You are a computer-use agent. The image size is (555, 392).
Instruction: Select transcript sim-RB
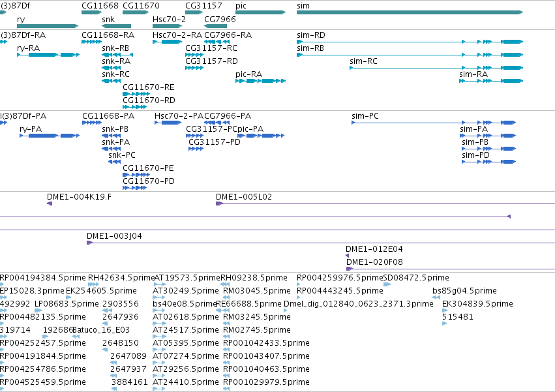[410, 55]
